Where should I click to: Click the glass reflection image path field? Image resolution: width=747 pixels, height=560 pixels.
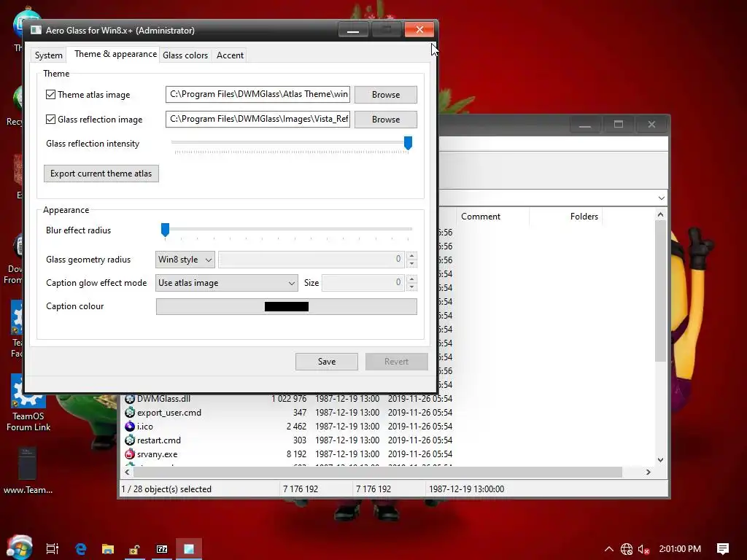coord(258,119)
